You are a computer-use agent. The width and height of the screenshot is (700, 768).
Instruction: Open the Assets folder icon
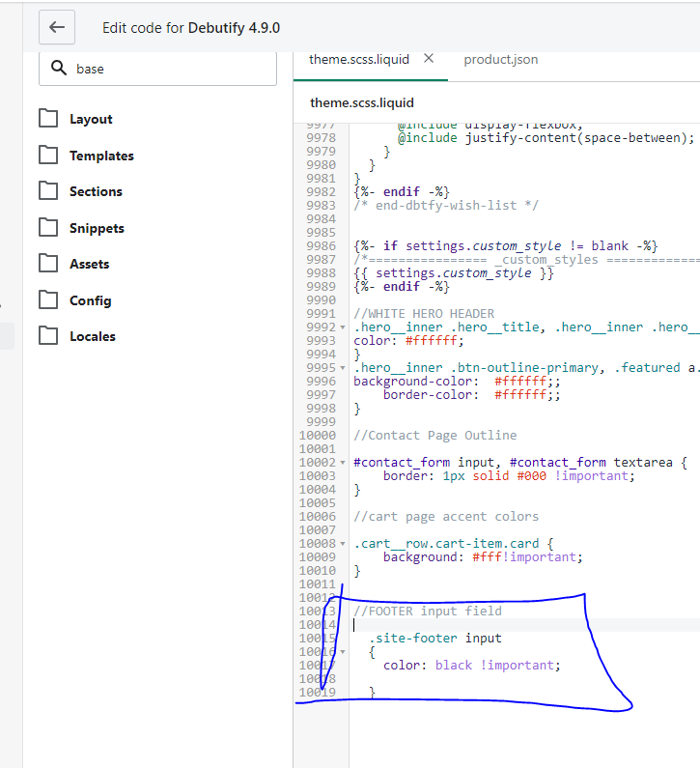coord(48,264)
